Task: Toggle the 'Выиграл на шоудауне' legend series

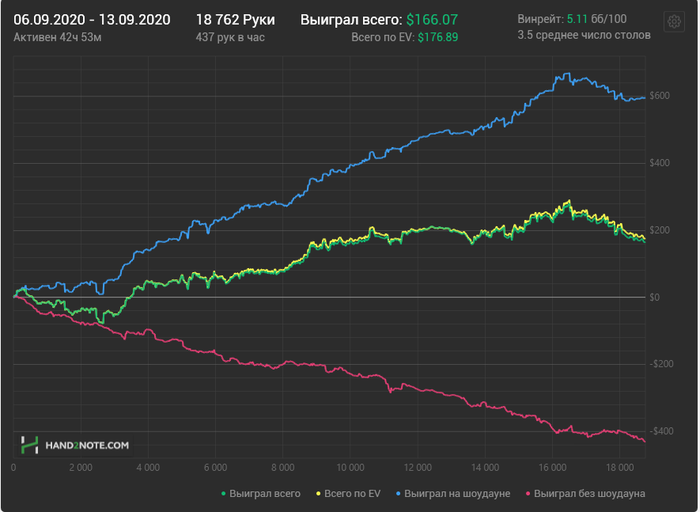Action: click(453, 494)
